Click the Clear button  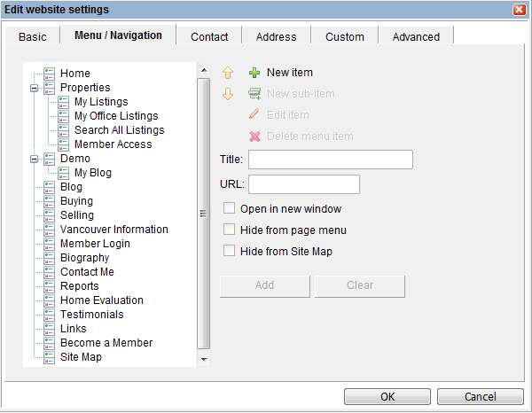(x=360, y=286)
